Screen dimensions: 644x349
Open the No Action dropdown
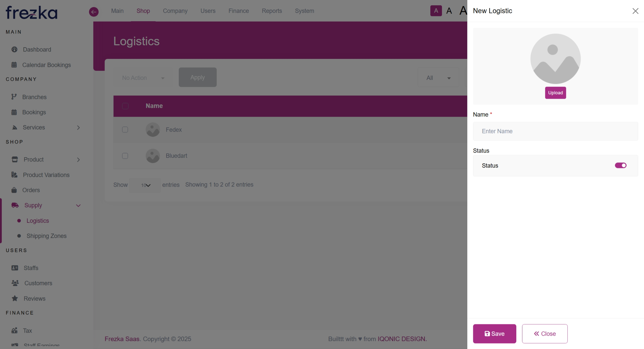(143, 78)
